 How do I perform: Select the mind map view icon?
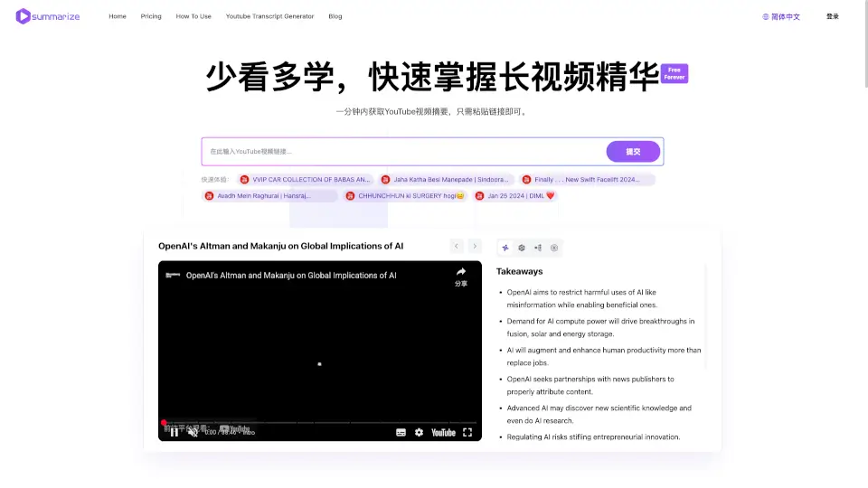[x=538, y=248]
